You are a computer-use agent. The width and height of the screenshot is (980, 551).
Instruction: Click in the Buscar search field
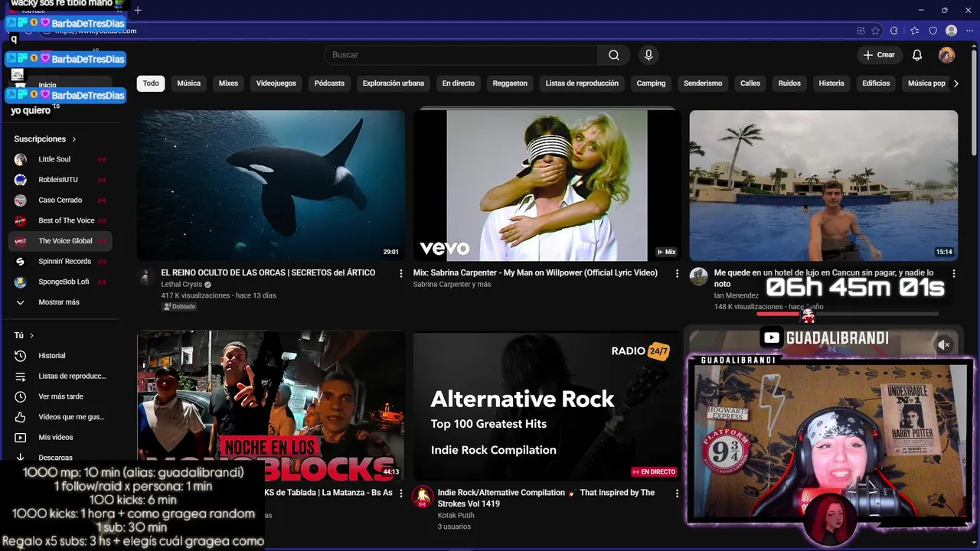click(461, 55)
